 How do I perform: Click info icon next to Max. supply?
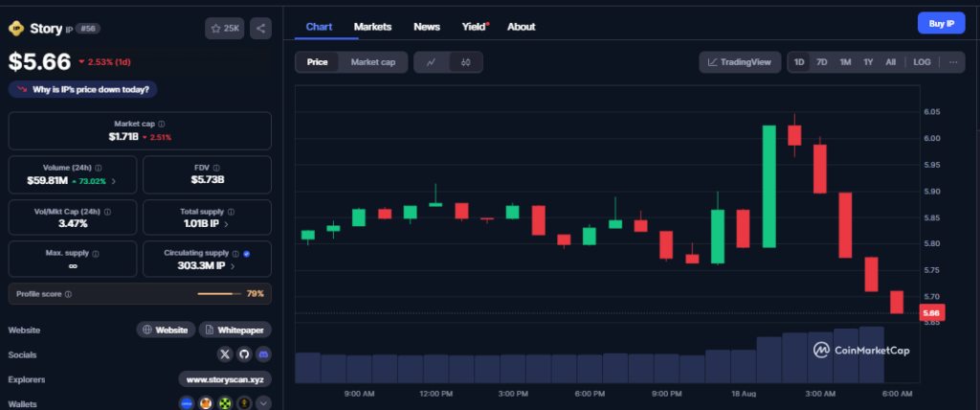[x=96, y=254]
